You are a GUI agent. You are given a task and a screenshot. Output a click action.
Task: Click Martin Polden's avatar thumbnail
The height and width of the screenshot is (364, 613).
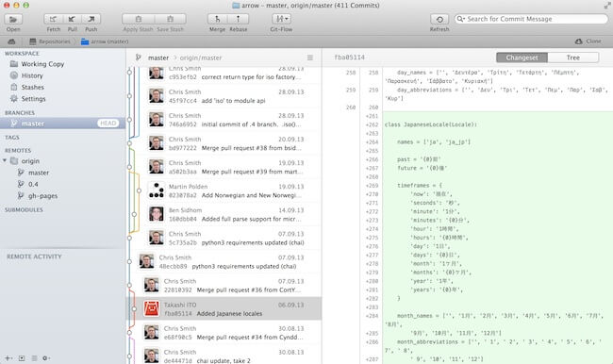click(156, 190)
